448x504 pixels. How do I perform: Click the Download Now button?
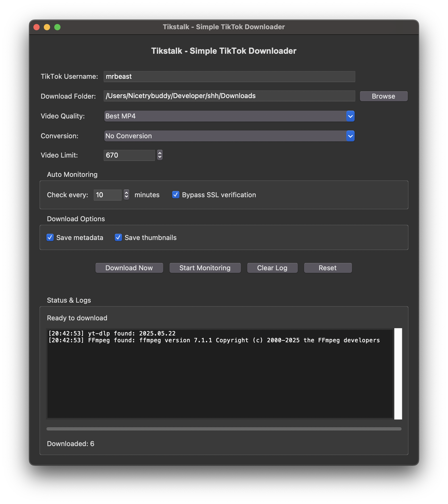click(129, 268)
